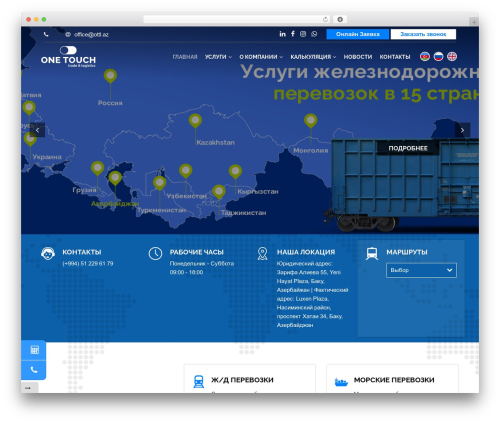Reload page with browser refresh icon
This screenshot has width=500, height=423.
[325, 19]
